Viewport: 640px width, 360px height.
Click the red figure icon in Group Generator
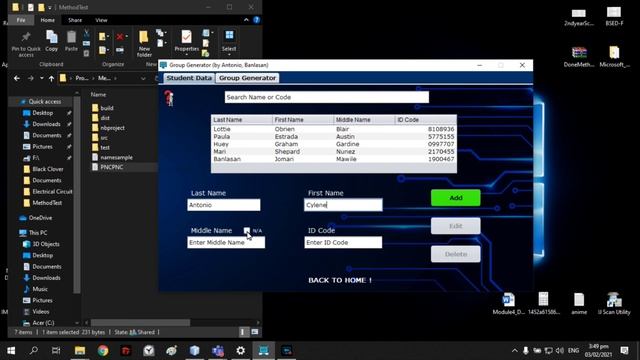pyautogui.click(x=169, y=98)
